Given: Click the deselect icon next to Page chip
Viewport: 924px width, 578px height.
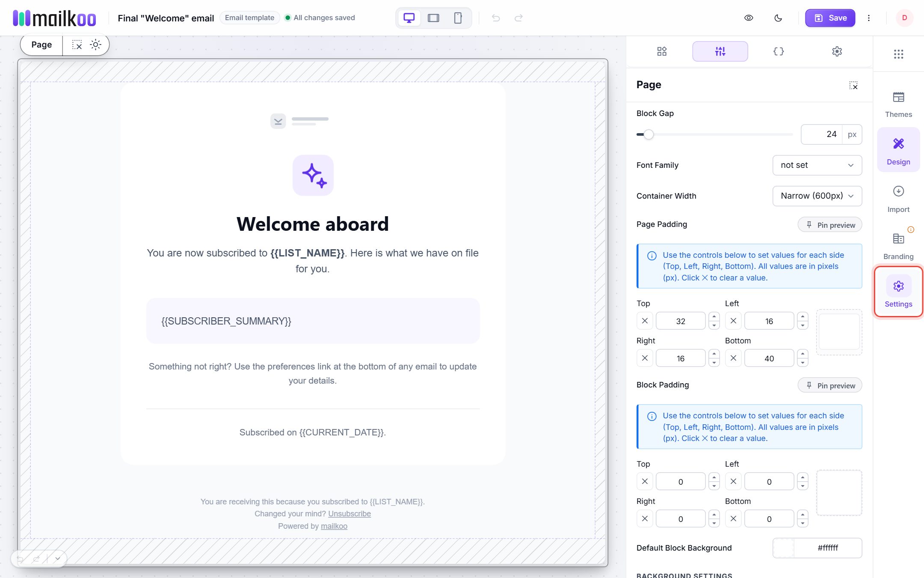Looking at the screenshot, I should coord(77,45).
